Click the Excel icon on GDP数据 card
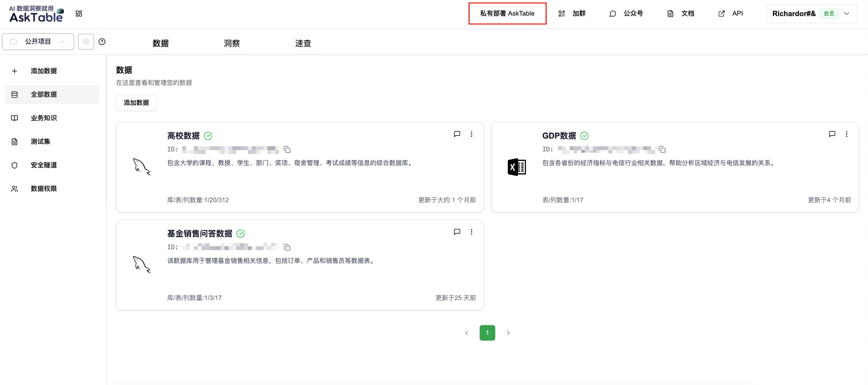 (517, 167)
